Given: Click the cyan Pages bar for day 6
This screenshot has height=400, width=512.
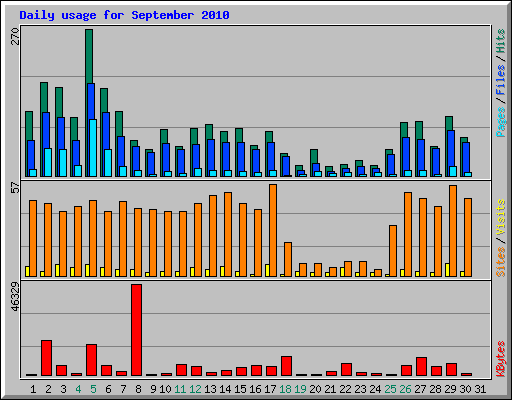Looking at the screenshot, I should click(108, 163).
